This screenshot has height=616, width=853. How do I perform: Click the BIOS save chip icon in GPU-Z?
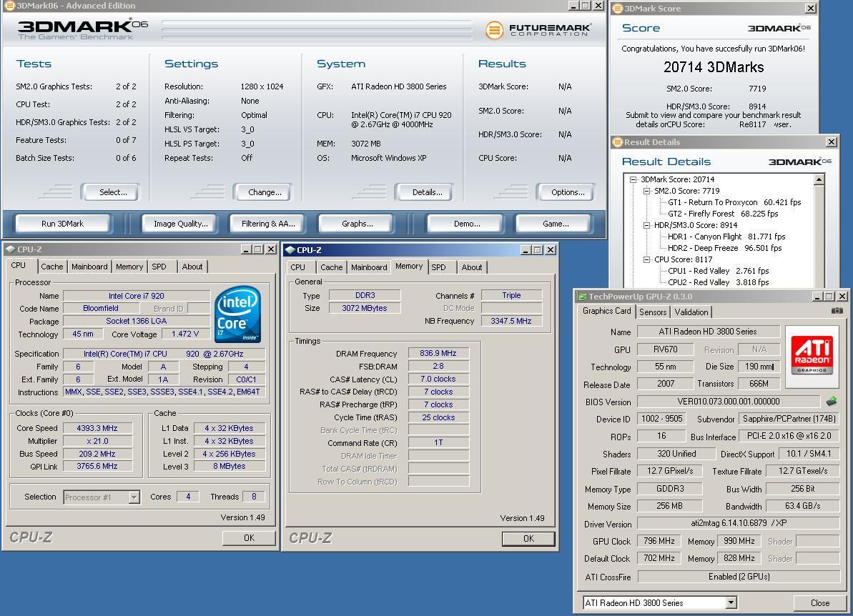[832, 402]
